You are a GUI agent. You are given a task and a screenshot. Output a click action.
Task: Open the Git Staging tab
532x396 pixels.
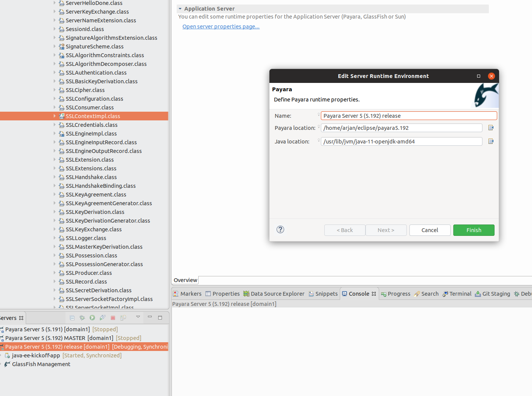pyautogui.click(x=493, y=294)
